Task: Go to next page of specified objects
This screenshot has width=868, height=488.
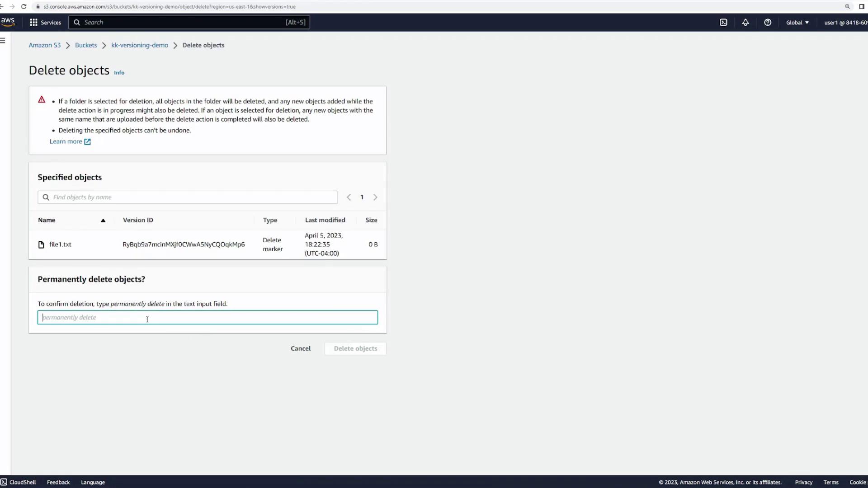Action: click(375, 197)
